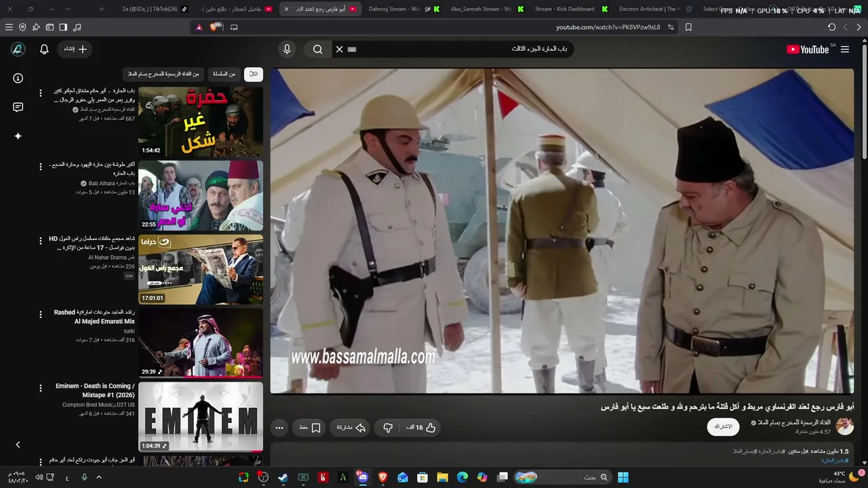Open Brave VPN shield icon

click(x=22, y=27)
